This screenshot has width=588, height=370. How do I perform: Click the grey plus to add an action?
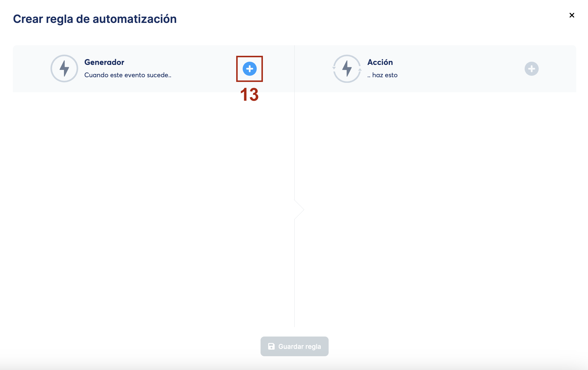click(x=531, y=69)
